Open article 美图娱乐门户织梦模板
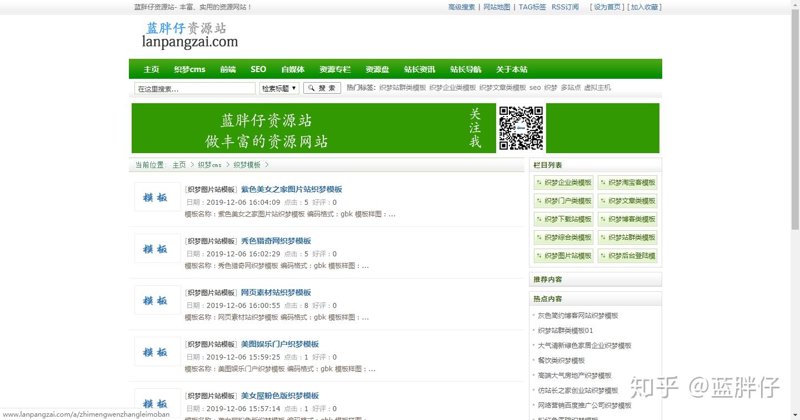800x420 pixels. (x=280, y=344)
